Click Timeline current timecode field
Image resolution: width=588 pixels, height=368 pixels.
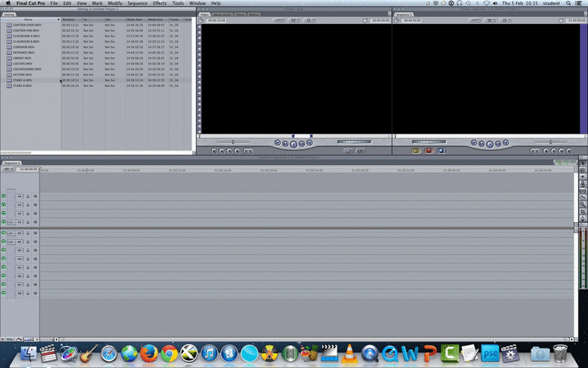point(29,169)
